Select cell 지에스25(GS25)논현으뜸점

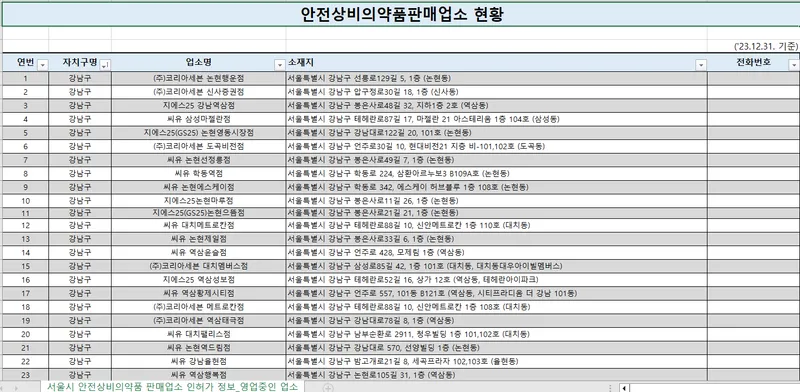(x=198, y=212)
